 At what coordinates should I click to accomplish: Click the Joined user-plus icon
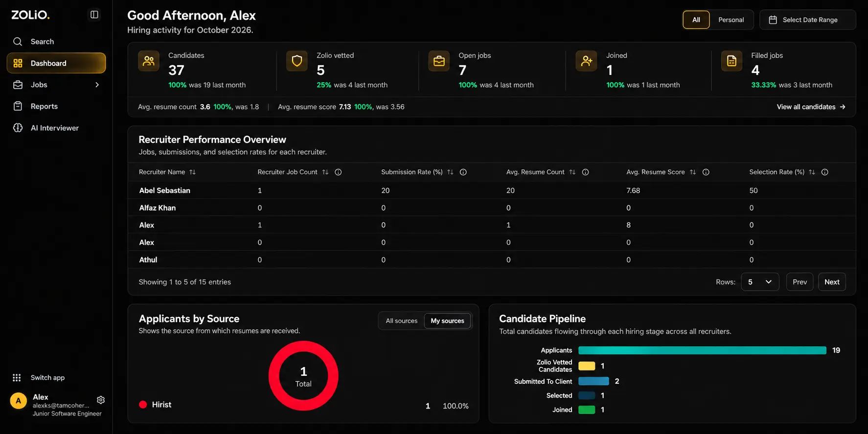click(586, 61)
